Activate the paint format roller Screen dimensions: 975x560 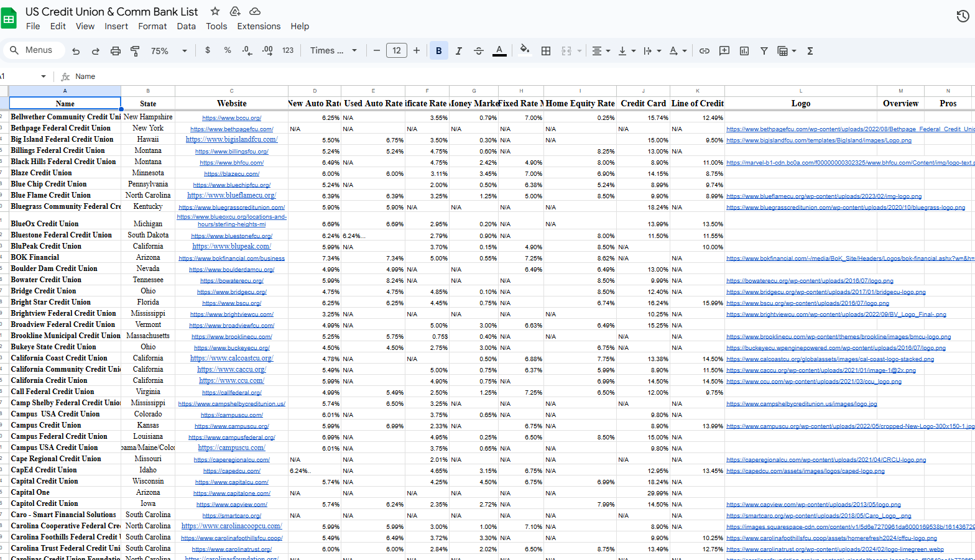pos(135,51)
